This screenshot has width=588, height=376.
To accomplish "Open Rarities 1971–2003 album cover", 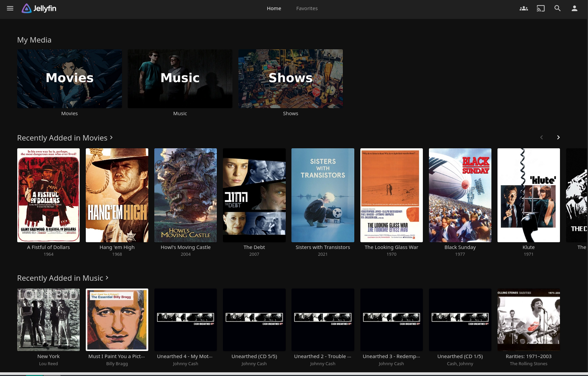I will coord(529,320).
